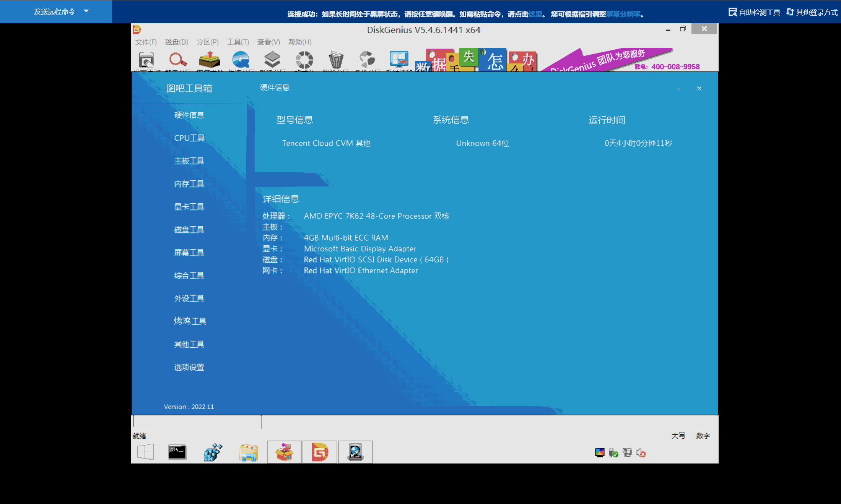
Task: Open 选项设置 in the toolbox sidebar
Action: tap(189, 367)
